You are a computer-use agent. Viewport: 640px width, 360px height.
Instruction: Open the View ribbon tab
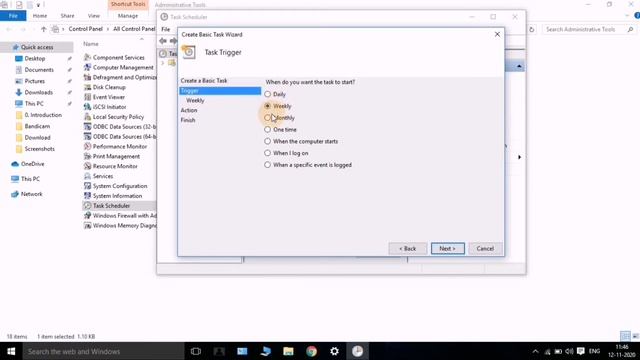pos(94,16)
